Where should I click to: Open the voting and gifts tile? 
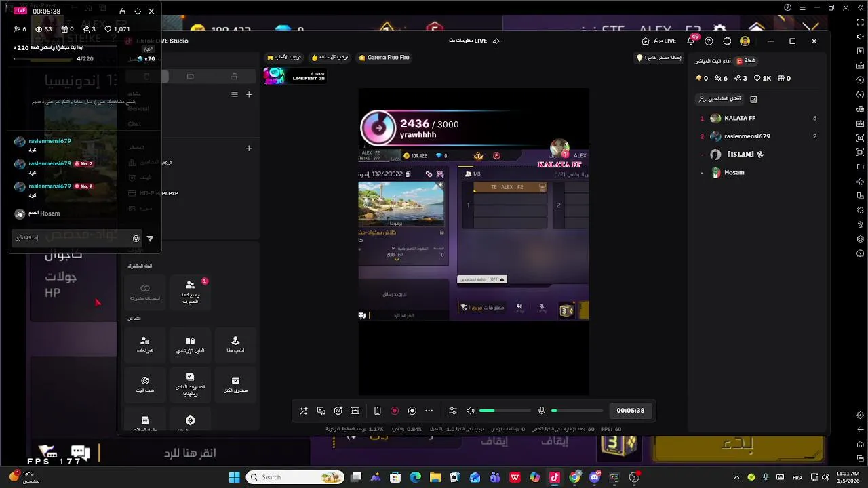pos(190,385)
